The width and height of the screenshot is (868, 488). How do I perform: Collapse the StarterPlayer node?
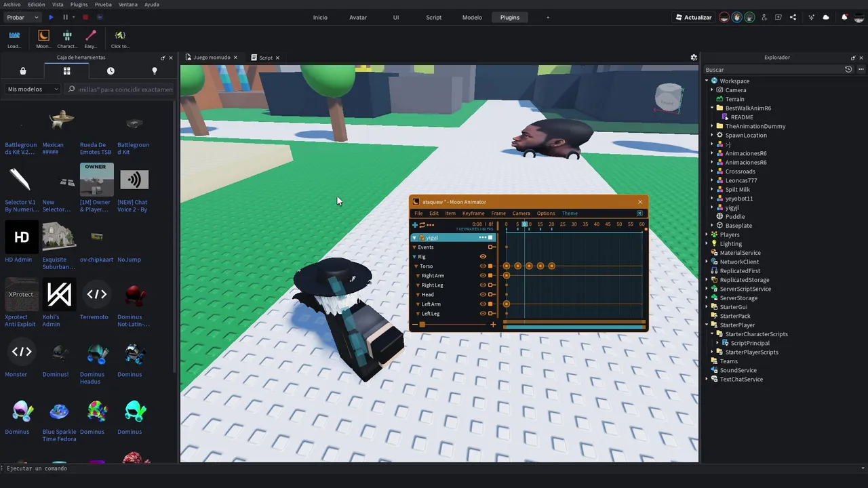(707, 325)
